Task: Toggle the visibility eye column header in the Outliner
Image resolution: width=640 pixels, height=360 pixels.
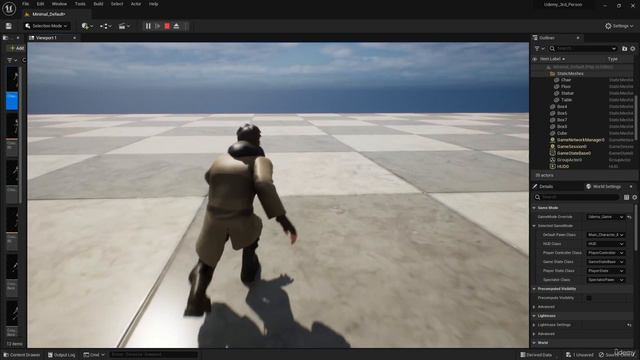Action: pos(535,59)
